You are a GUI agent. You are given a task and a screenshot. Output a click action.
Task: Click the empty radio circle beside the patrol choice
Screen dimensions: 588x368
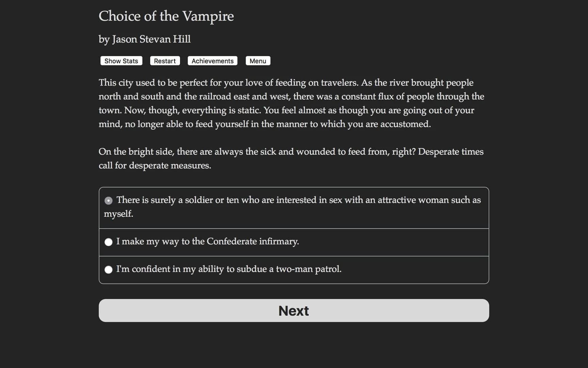(109, 270)
